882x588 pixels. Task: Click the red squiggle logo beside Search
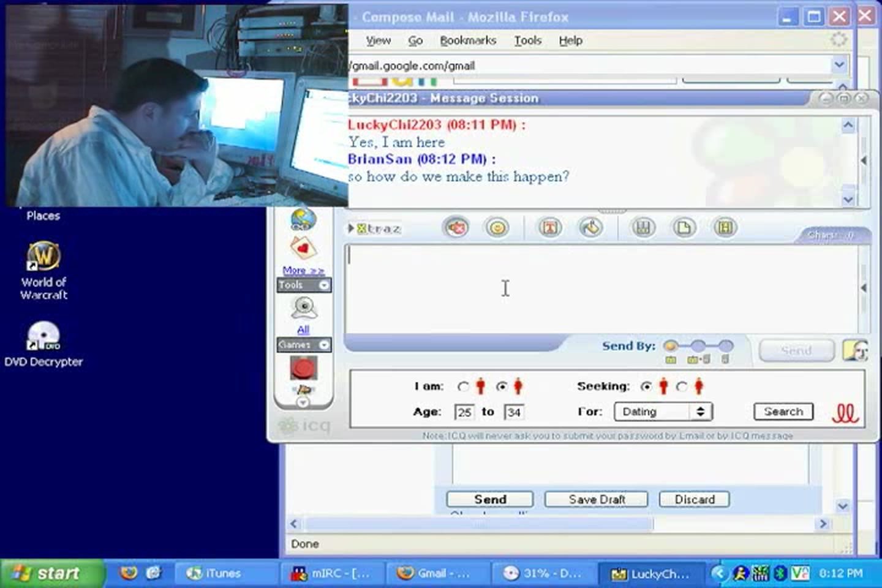tap(845, 413)
